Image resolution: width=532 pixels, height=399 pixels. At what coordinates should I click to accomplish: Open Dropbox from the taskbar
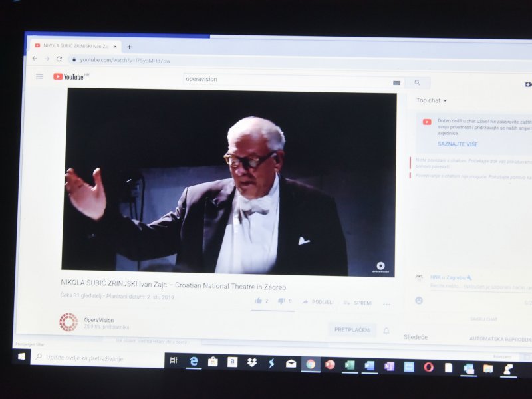tap(252, 362)
